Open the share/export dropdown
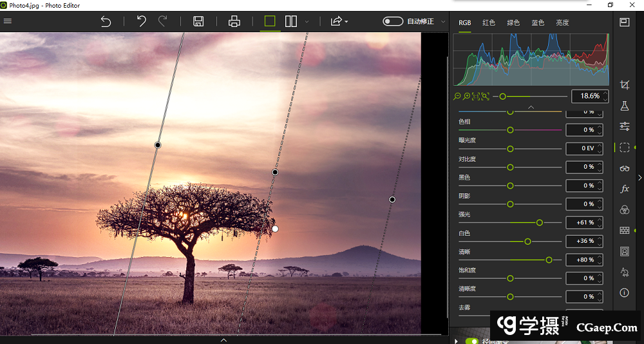This screenshot has height=344, width=644. (338, 21)
